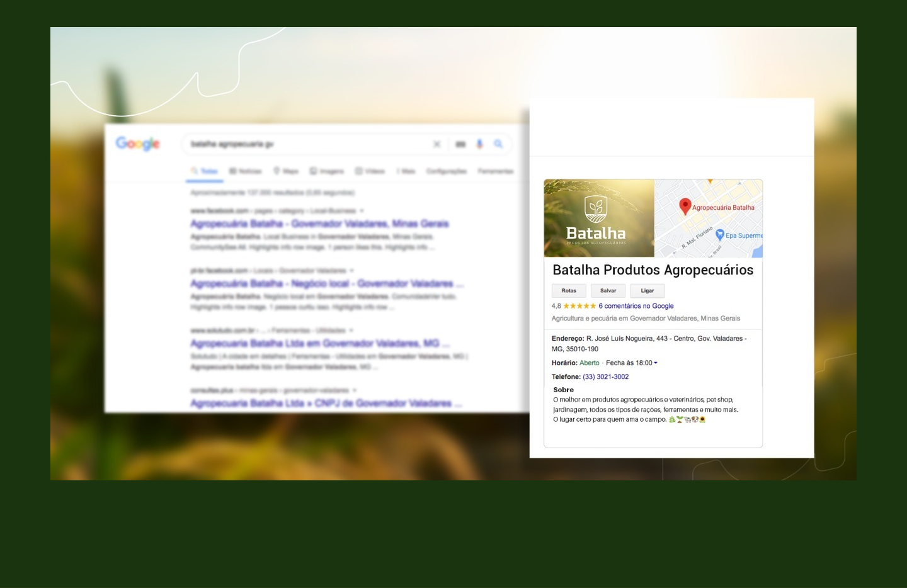Click the Salvar button

(608, 291)
